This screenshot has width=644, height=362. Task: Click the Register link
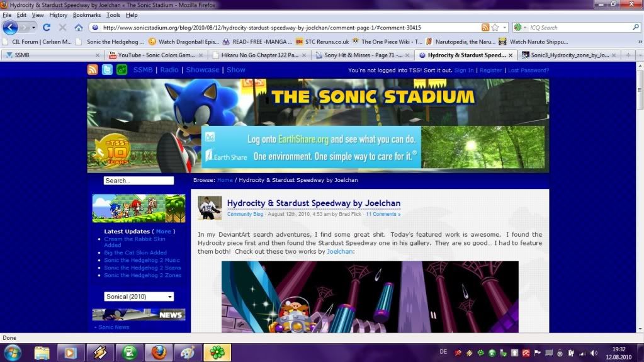[491, 71]
